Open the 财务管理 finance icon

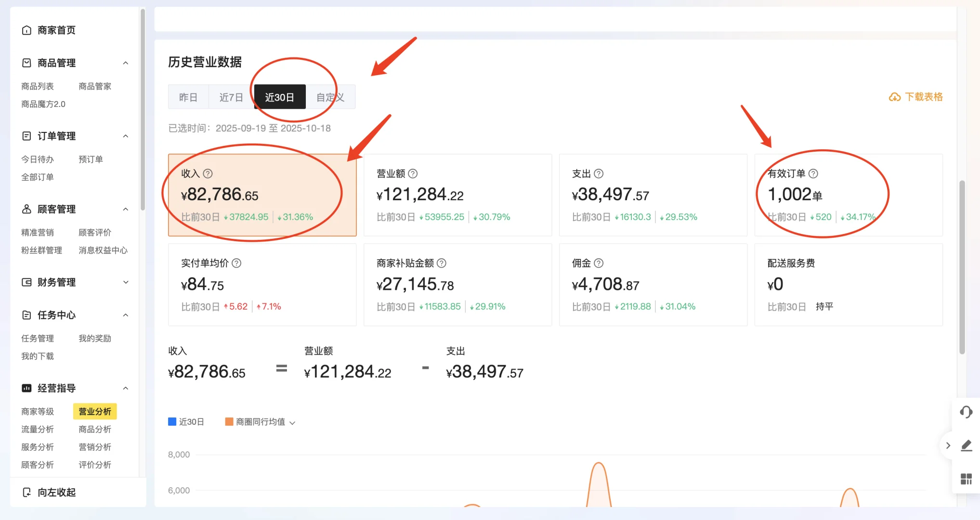pos(26,282)
